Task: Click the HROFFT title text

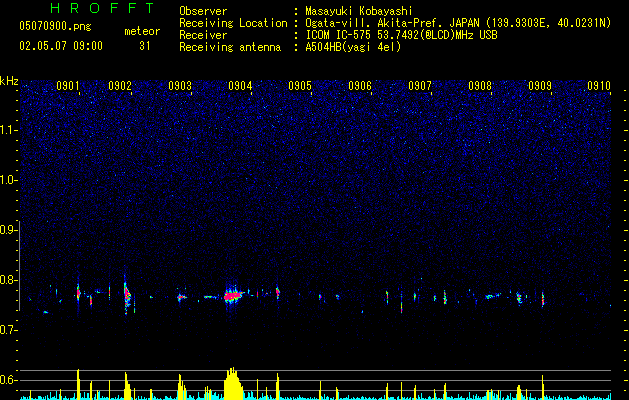Action: (x=102, y=8)
